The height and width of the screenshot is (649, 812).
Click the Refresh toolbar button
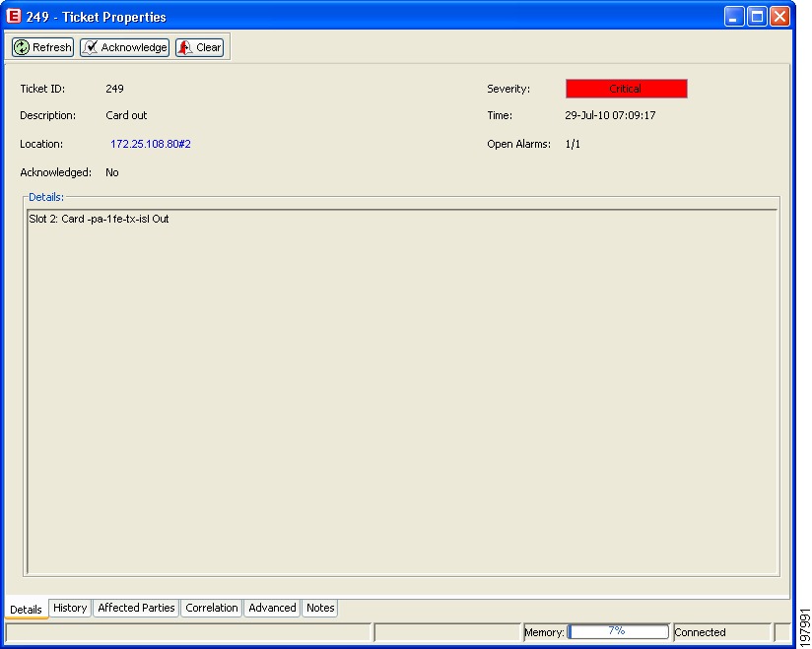(x=42, y=47)
